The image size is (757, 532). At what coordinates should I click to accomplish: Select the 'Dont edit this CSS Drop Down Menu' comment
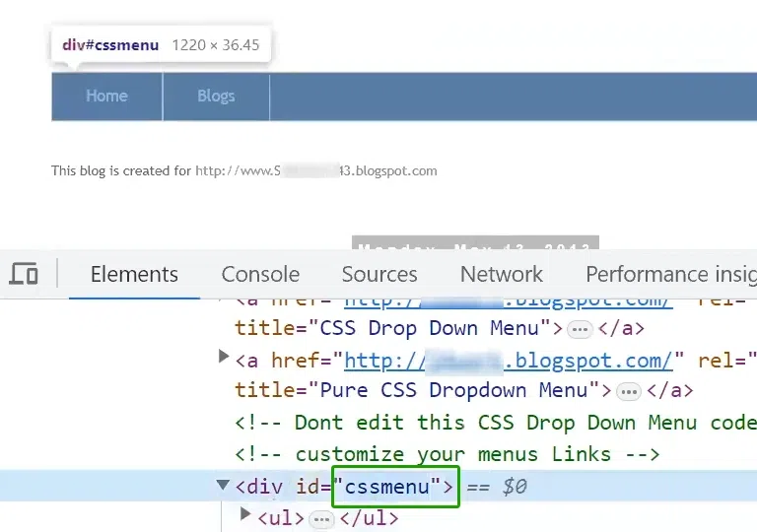coord(496,423)
